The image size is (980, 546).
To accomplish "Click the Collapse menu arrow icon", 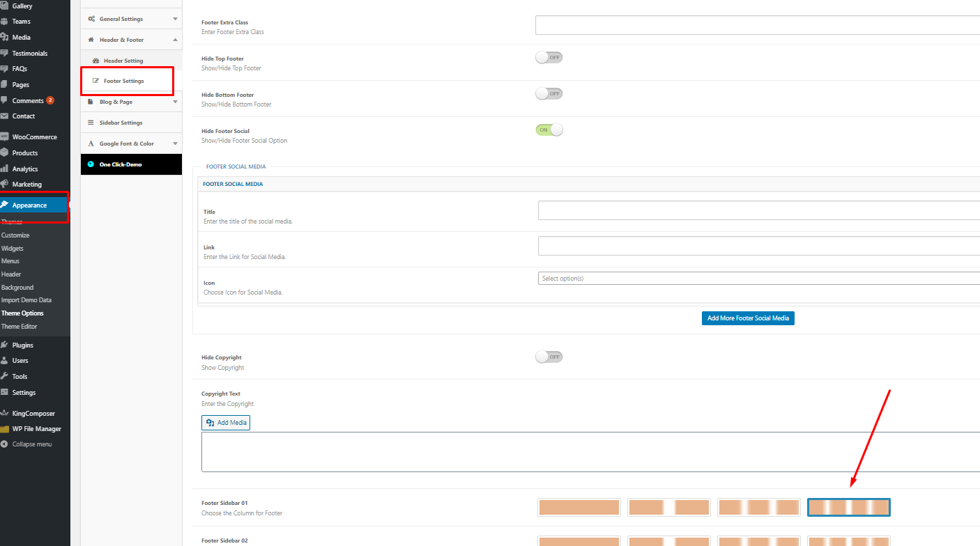I will coord(4,444).
